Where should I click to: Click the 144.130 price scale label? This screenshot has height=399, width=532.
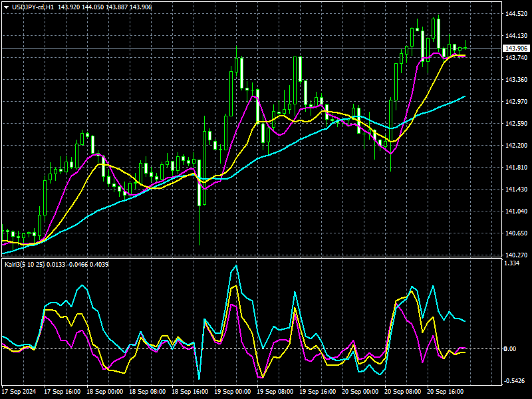click(517, 36)
